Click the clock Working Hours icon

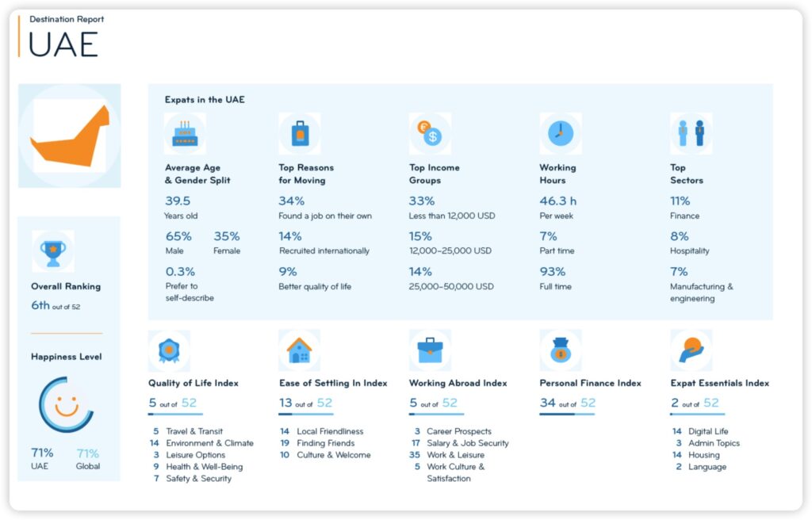point(561,133)
